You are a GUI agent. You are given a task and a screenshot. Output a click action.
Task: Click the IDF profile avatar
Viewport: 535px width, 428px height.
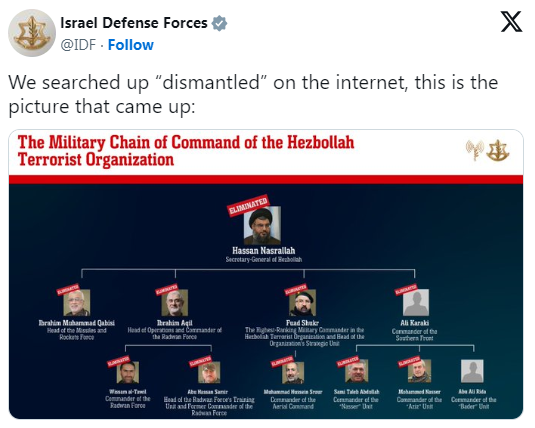click(32, 33)
